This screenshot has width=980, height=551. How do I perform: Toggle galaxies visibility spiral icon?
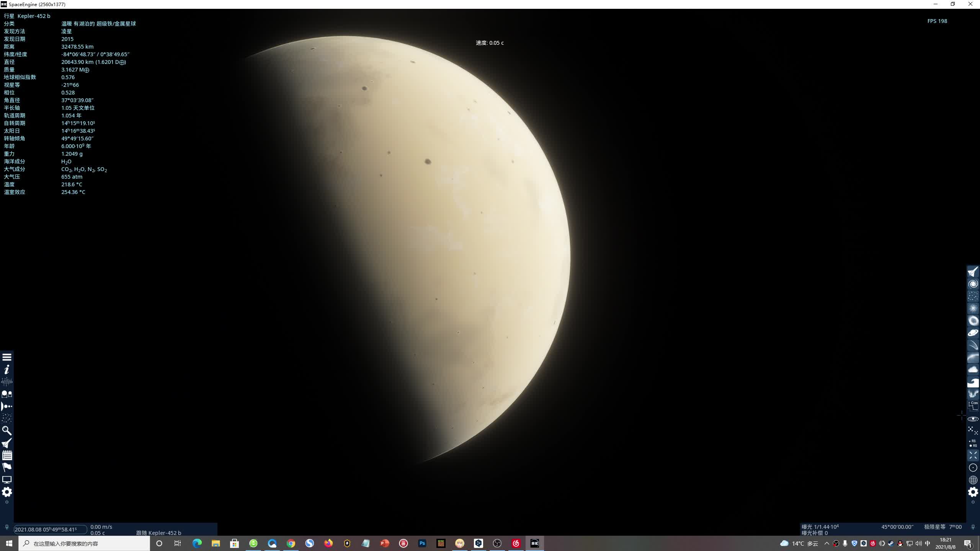[973, 284]
